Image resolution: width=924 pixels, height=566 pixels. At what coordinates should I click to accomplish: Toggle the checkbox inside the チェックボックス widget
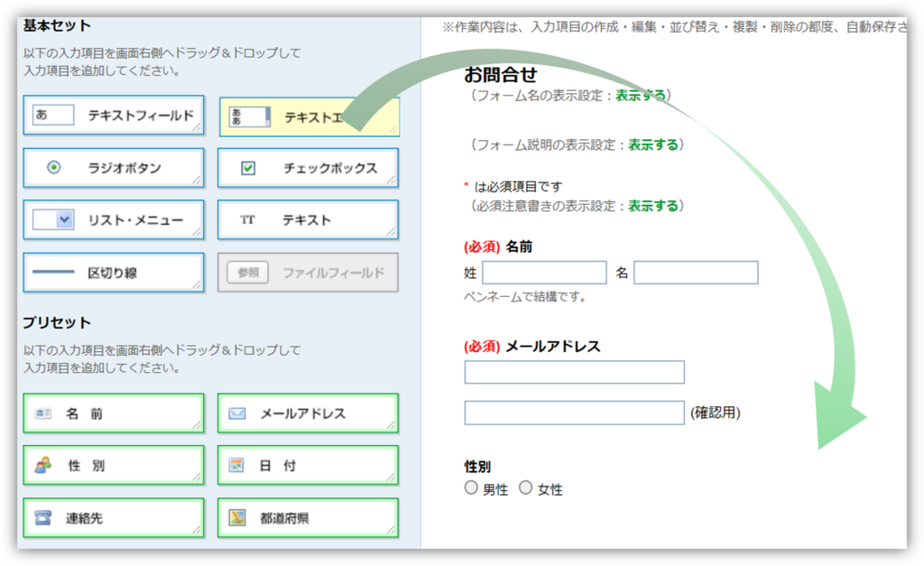(x=247, y=167)
